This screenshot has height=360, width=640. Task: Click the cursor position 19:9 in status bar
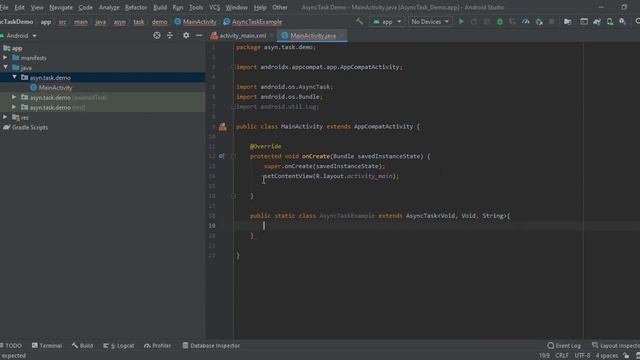544,356
